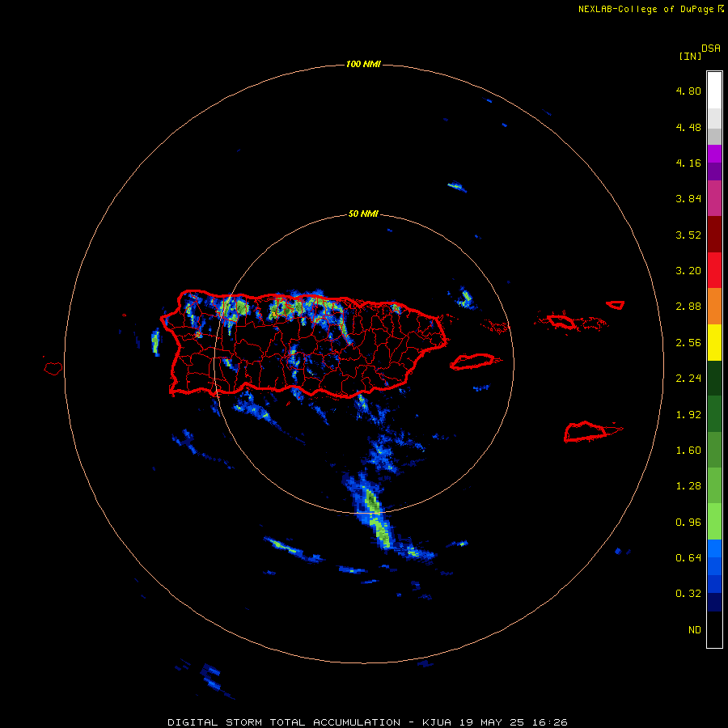Pick the navy blue legend swatch above ND

click(714, 602)
